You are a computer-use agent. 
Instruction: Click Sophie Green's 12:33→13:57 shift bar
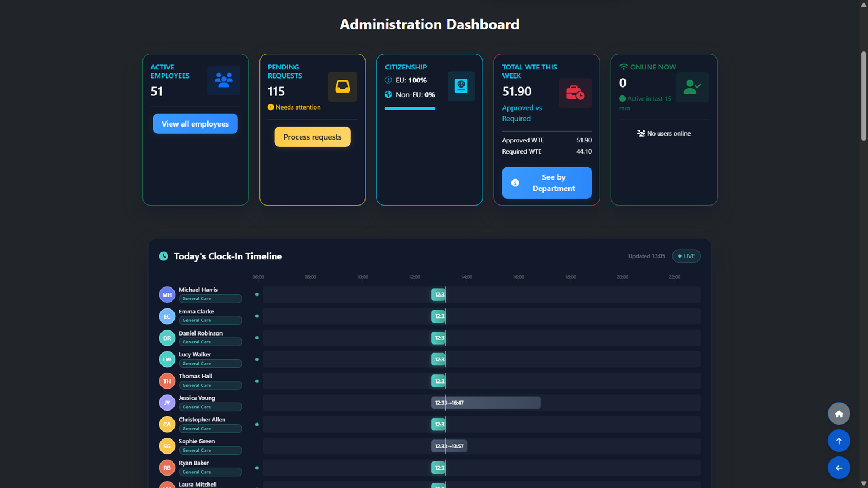click(449, 446)
